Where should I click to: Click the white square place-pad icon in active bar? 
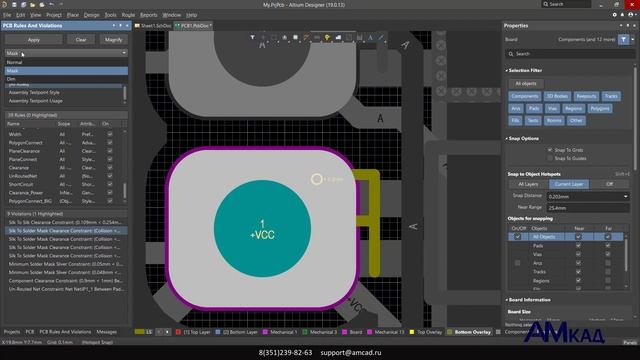296,38
